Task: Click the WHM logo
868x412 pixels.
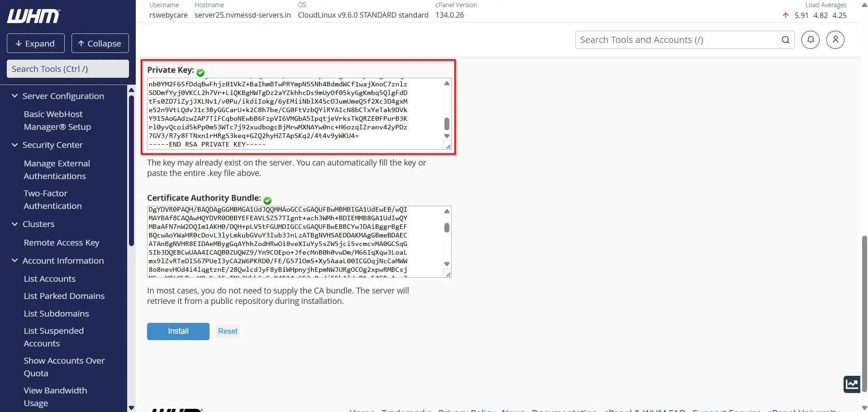Action: tap(33, 16)
